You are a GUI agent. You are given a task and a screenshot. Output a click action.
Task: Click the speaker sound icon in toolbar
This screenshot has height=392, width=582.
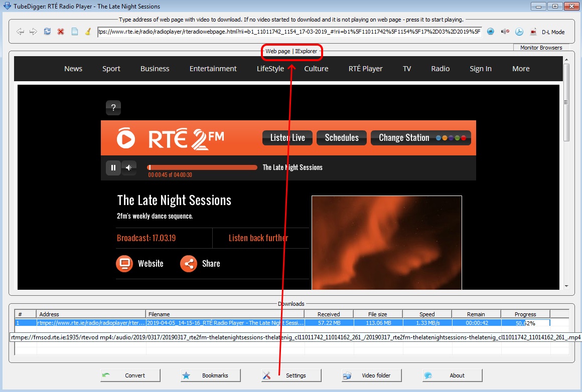point(505,32)
